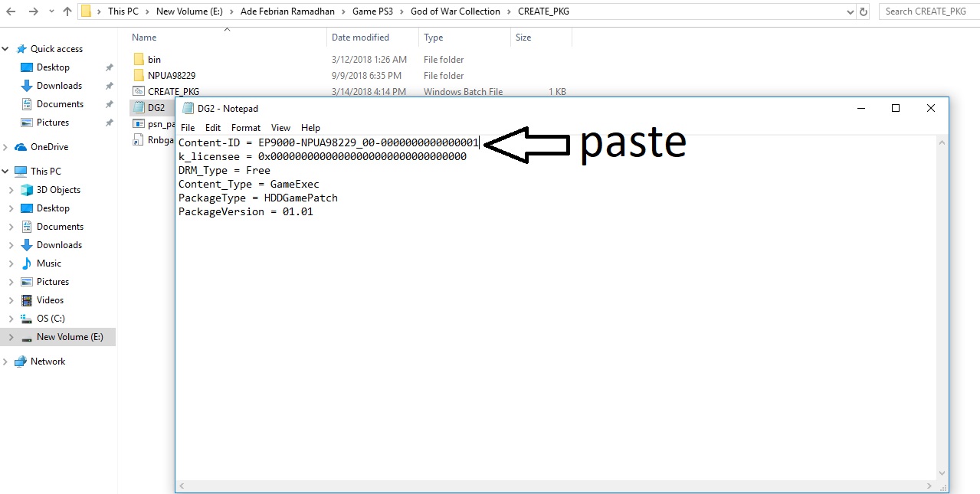980x494 pixels.
Task: Click Videos filmstrip icon in sidebar
Action: 27,300
